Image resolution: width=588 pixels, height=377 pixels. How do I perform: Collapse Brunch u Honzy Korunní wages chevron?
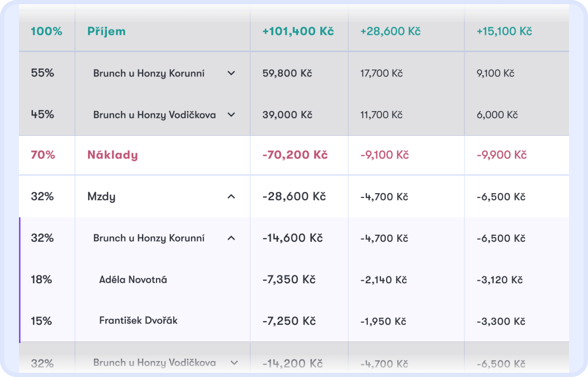(x=231, y=238)
